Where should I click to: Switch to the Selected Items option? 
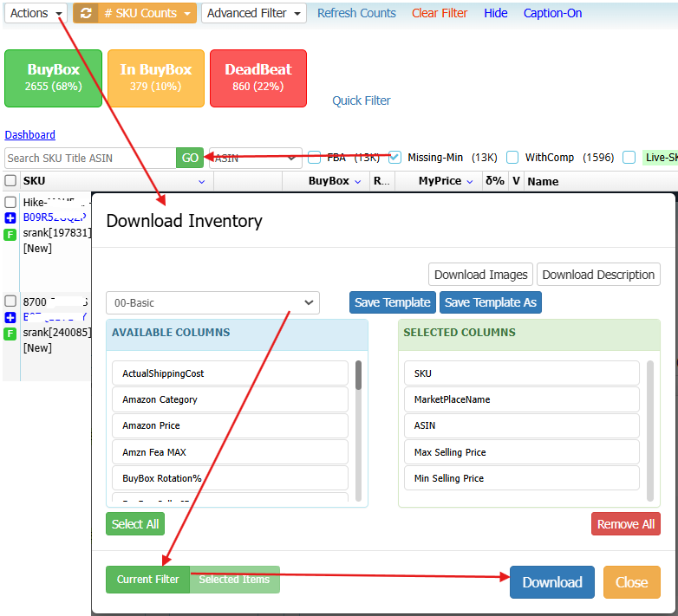pyautogui.click(x=234, y=580)
